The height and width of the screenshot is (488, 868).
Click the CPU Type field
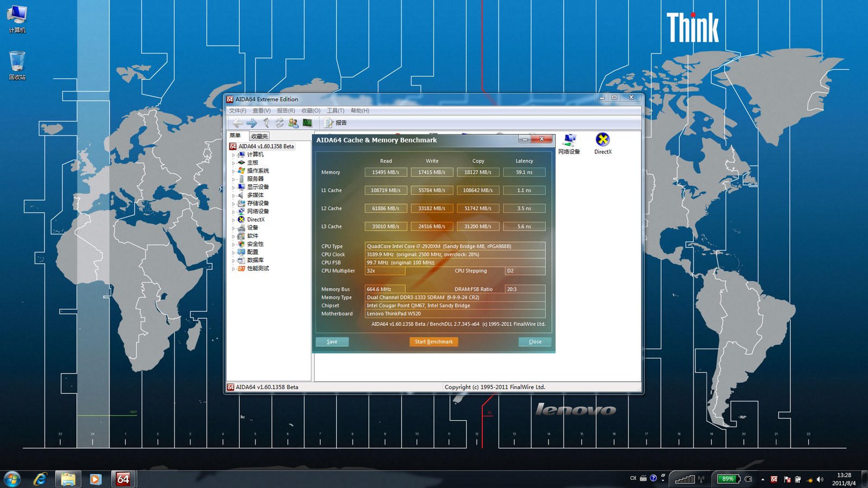pos(455,246)
